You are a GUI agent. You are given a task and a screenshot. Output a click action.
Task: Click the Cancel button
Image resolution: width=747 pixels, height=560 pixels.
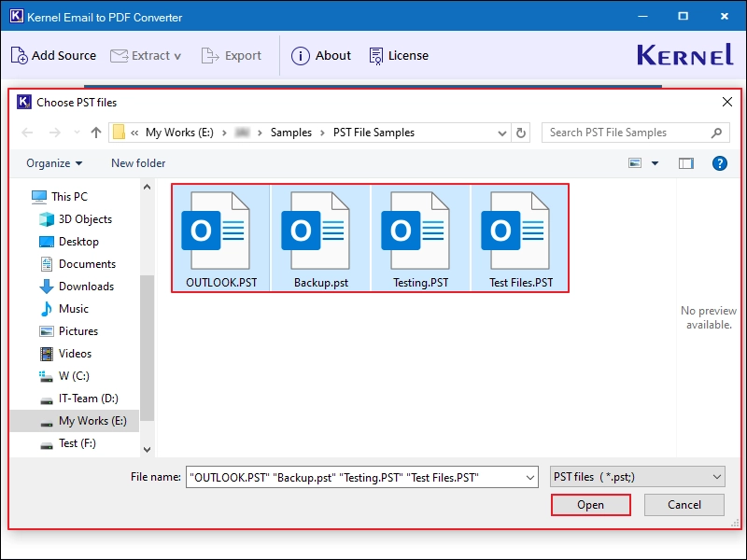(x=684, y=505)
